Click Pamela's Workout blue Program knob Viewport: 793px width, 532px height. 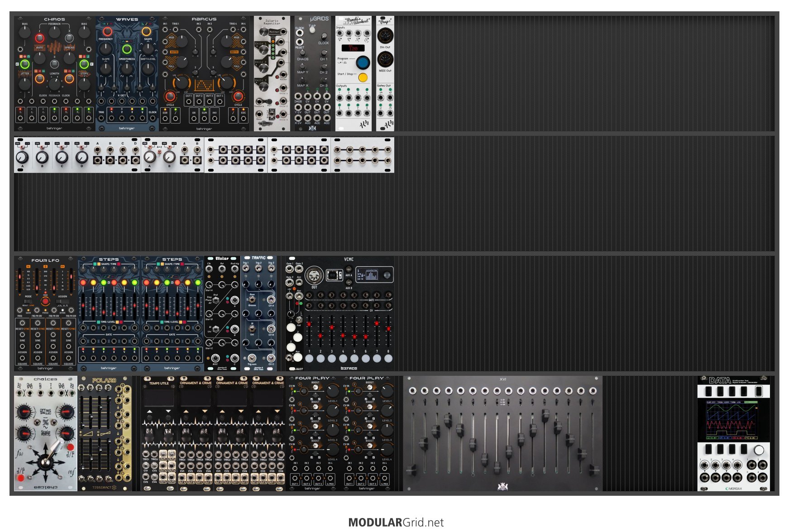363,62
